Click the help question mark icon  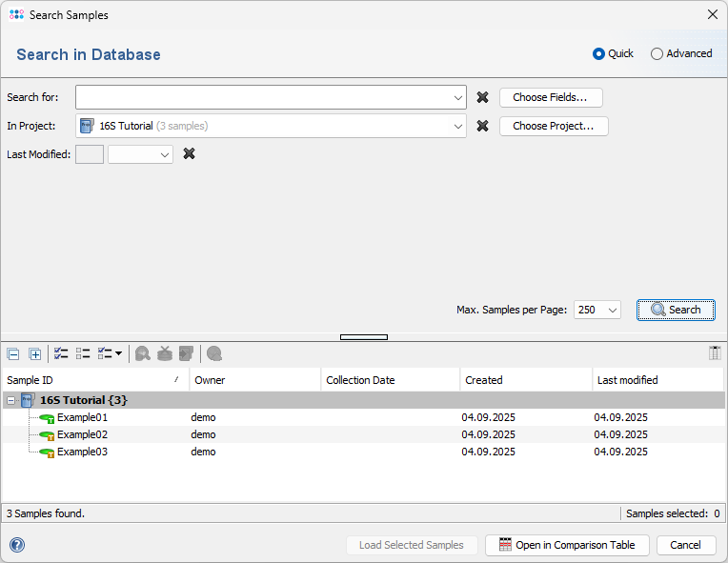pyautogui.click(x=17, y=545)
